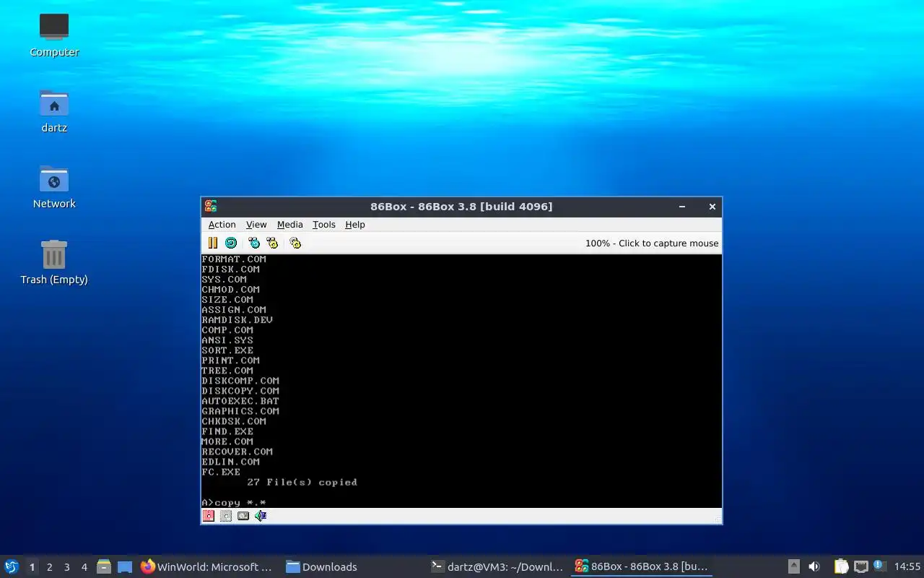Send Ctrl+Alt+Esc via toolbar icon
The height and width of the screenshot is (578, 924).
[x=272, y=243]
